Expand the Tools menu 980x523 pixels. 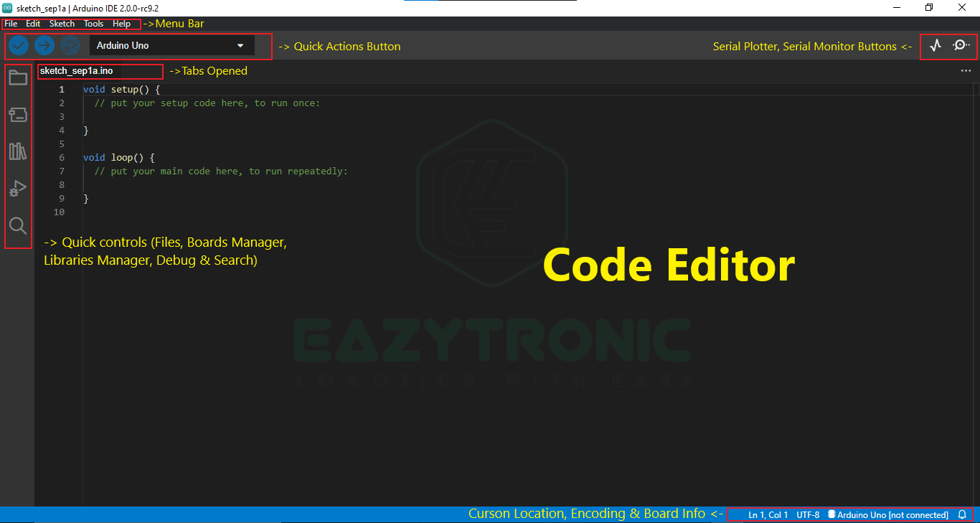(x=93, y=23)
